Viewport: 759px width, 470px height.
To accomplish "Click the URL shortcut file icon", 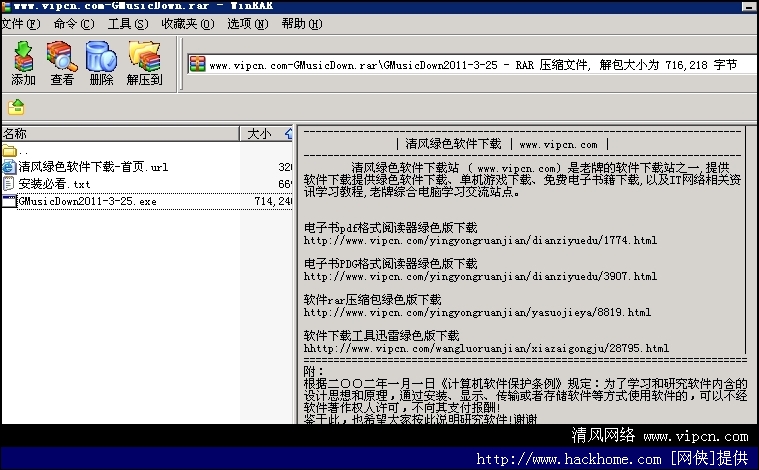I will pos(9,167).
